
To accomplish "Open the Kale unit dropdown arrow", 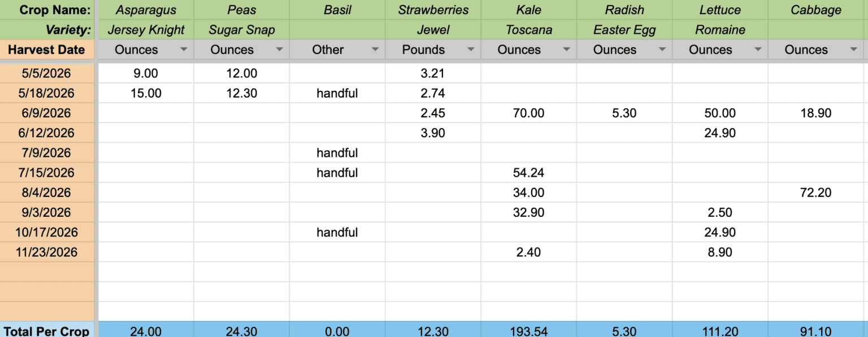I will (567, 50).
